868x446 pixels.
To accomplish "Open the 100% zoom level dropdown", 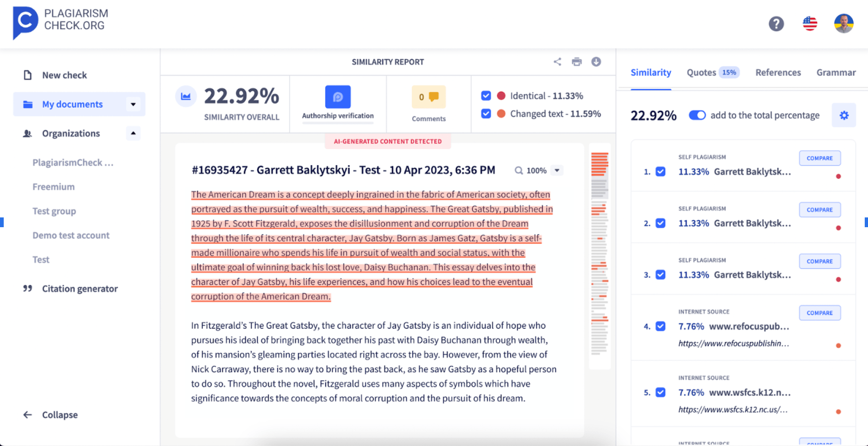I will tap(557, 170).
